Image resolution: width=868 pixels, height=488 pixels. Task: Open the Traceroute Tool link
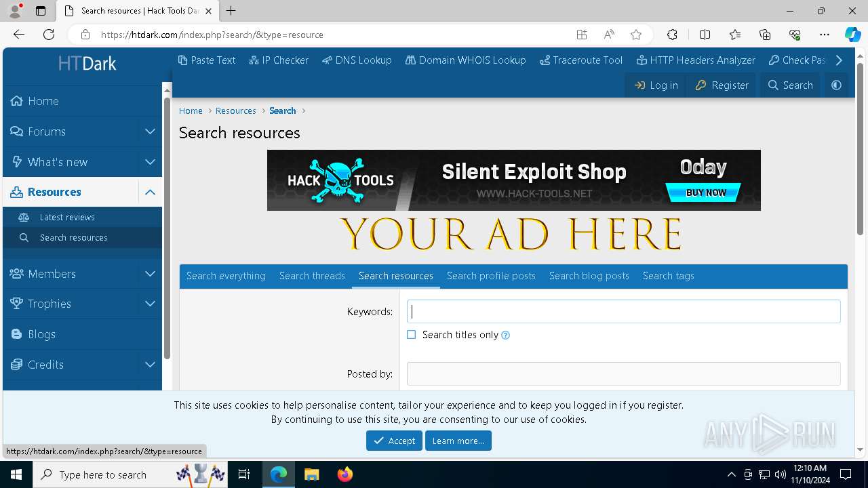tap(581, 60)
